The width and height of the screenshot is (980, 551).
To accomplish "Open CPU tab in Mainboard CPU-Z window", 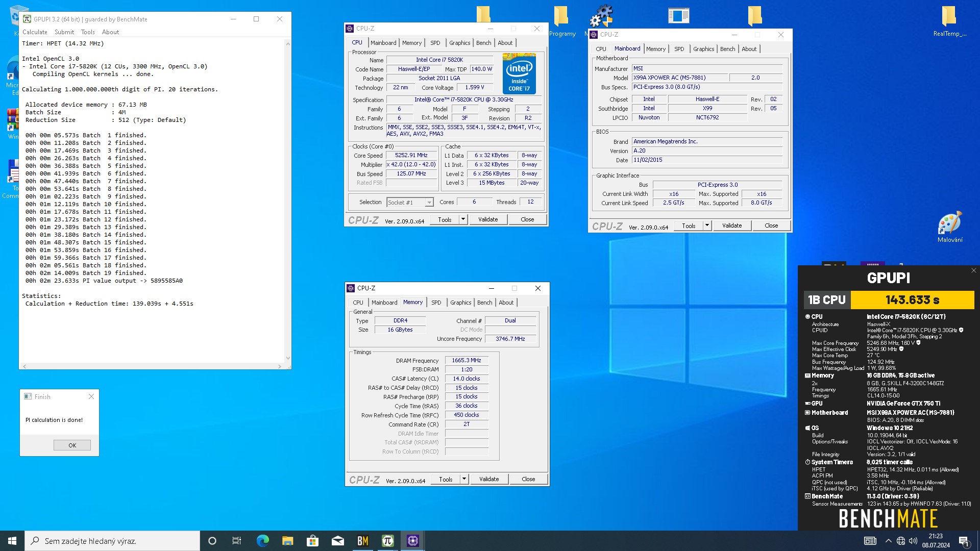I will click(x=601, y=49).
